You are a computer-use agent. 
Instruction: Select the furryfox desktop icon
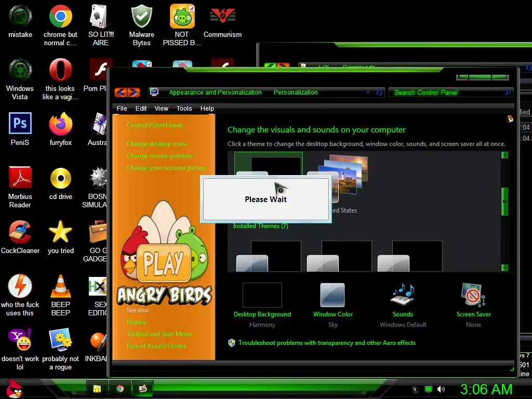tap(60, 129)
